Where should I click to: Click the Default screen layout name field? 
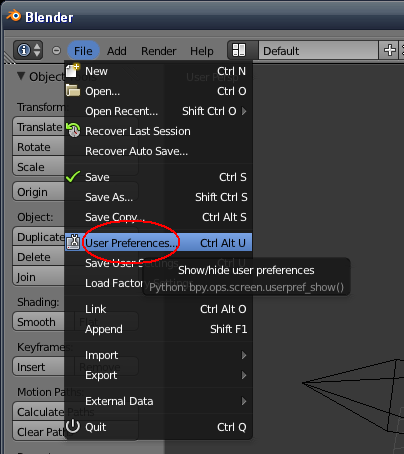click(318, 51)
